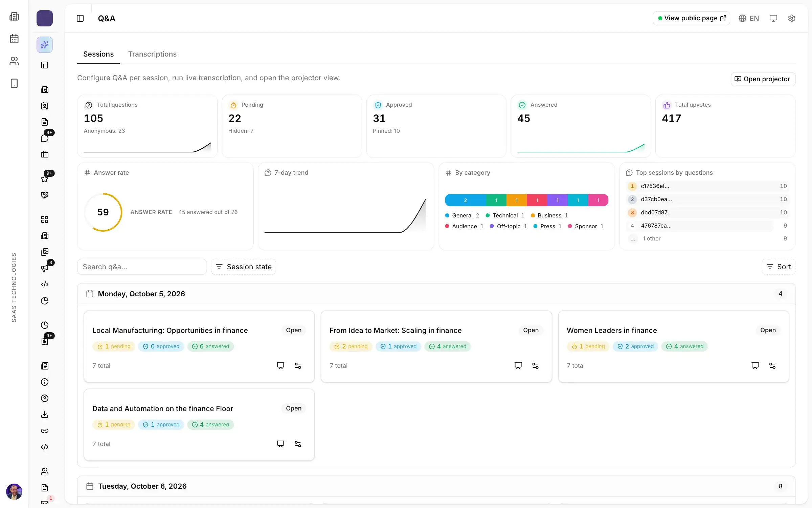This screenshot has height=508, width=812.
Task: Click the mobile device icon in the left rail
Action: click(x=14, y=83)
